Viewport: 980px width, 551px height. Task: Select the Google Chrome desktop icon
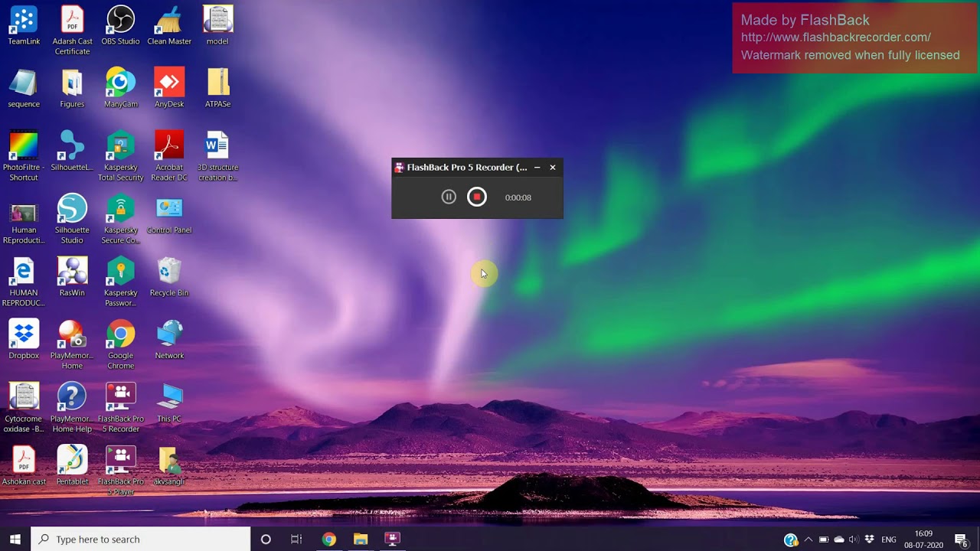coord(120,344)
